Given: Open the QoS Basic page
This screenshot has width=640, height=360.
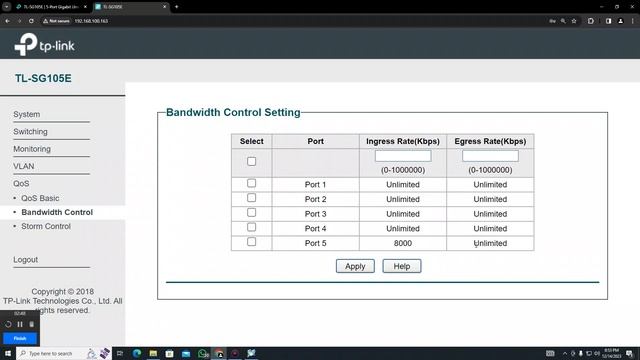Looking at the screenshot, I should (40, 198).
